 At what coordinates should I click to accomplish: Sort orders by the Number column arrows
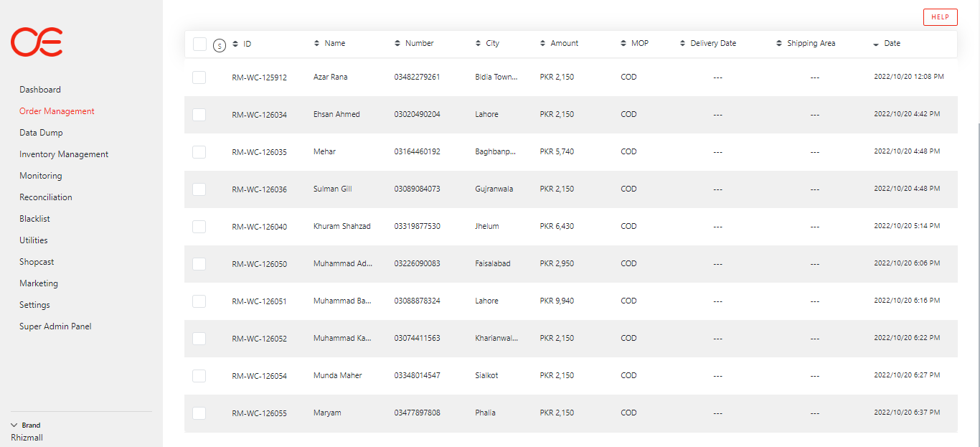pyautogui.click(x=397, y=44)
